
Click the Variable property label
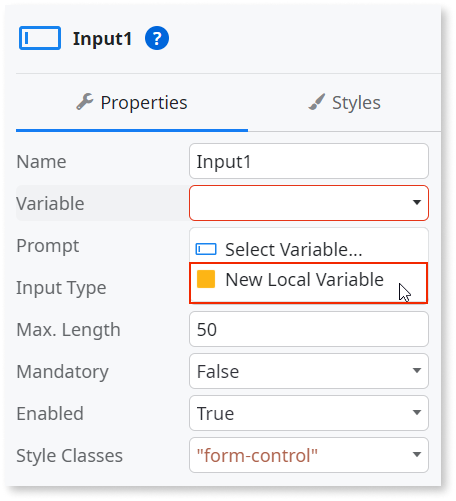50,203
